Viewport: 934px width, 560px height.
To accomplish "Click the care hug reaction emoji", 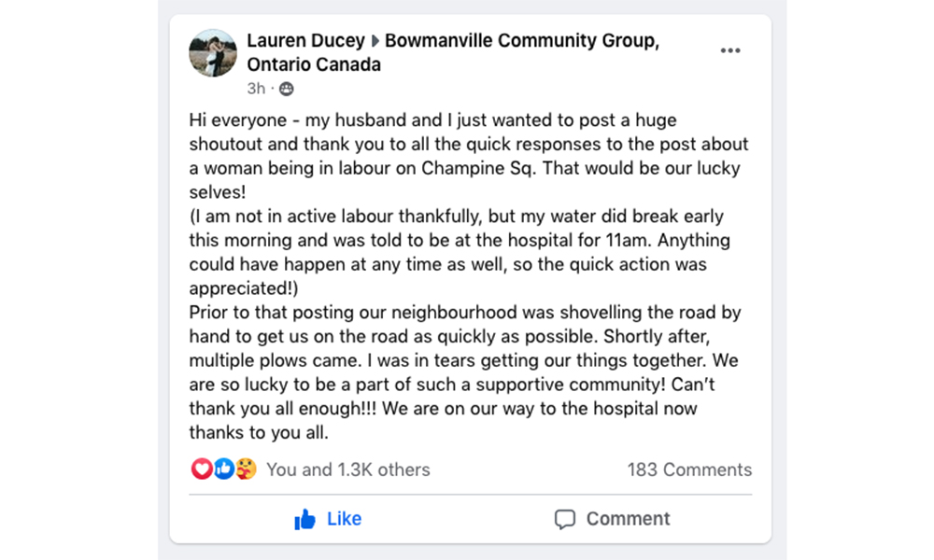I will [x=246, y=469].
